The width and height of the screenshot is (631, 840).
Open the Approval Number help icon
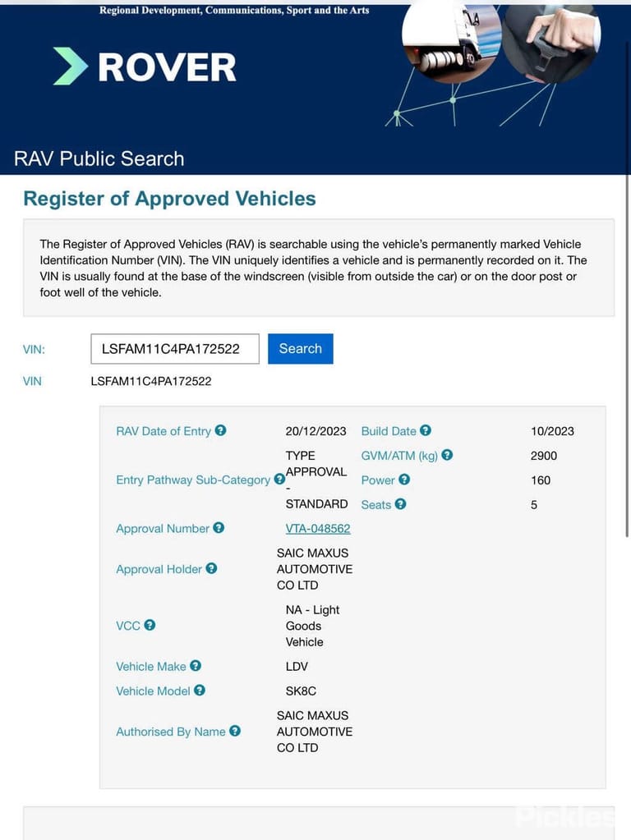(x=219, y=528)
